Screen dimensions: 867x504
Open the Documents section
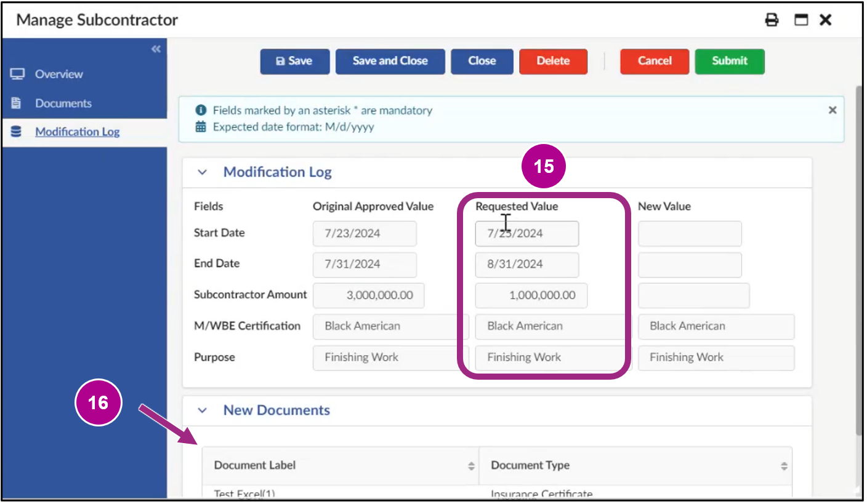click(63, 103)
